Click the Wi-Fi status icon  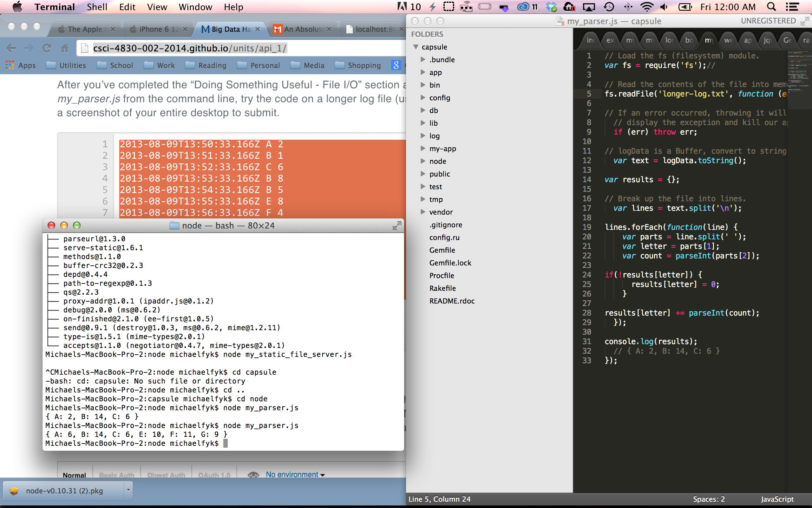(x=646, y=7)
